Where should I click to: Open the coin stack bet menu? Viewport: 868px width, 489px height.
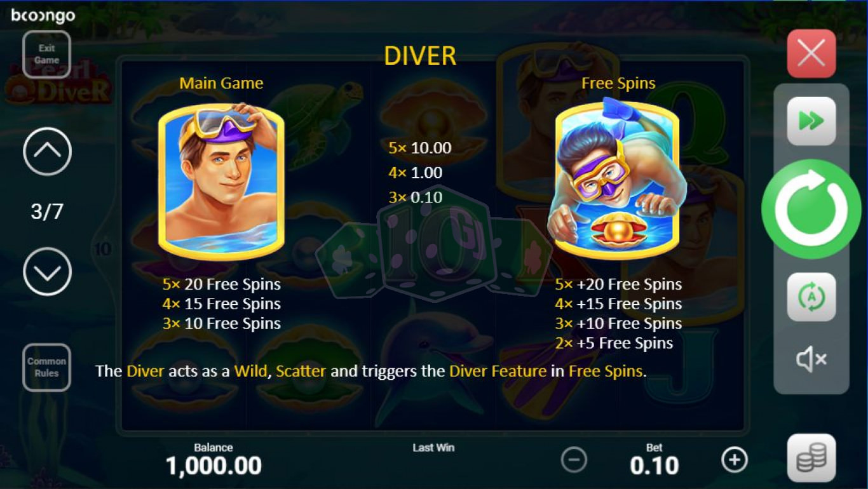(x=811, y=458)
